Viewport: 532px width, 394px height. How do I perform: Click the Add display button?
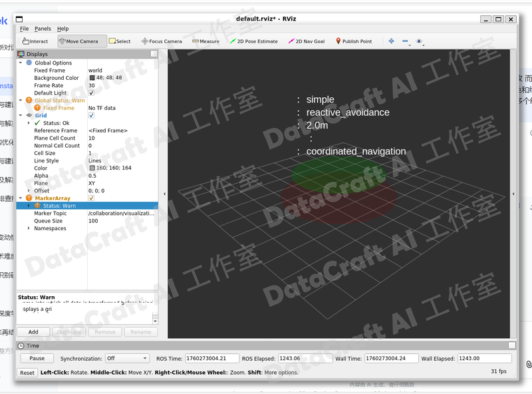[33, 331]
